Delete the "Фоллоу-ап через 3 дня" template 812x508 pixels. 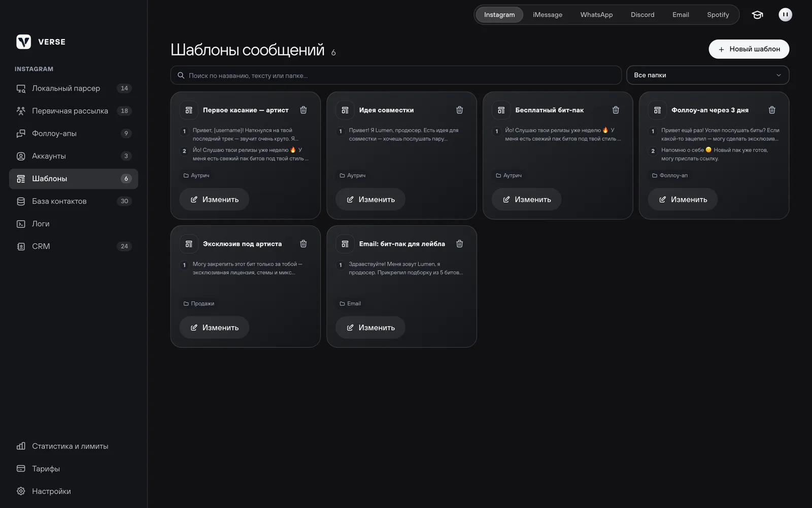click(772, 110)
